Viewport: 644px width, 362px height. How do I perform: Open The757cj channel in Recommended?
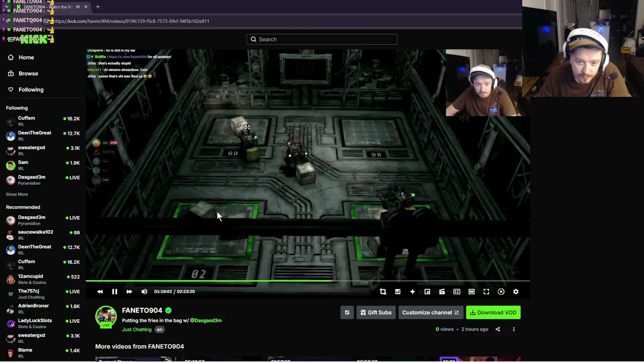tap(43, 294)
